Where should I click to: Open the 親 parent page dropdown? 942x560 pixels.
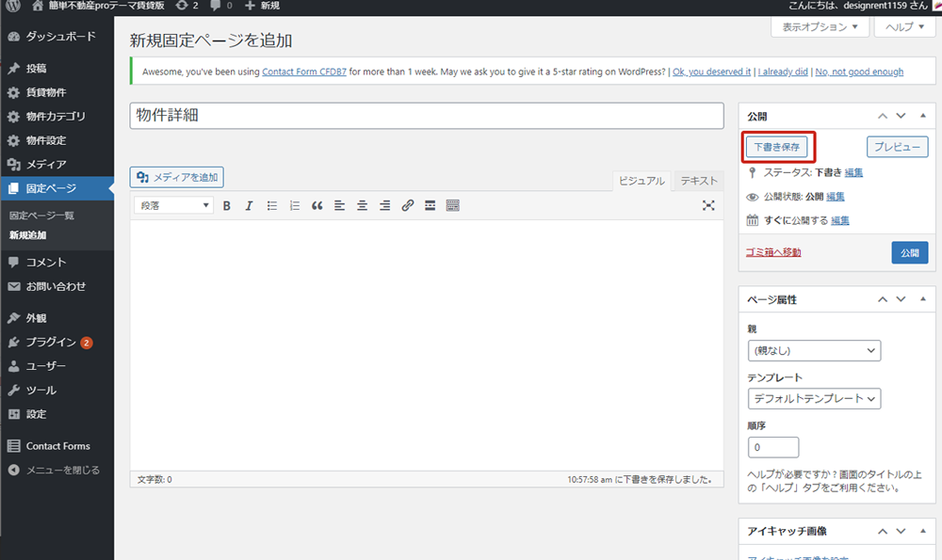[814, 351]
